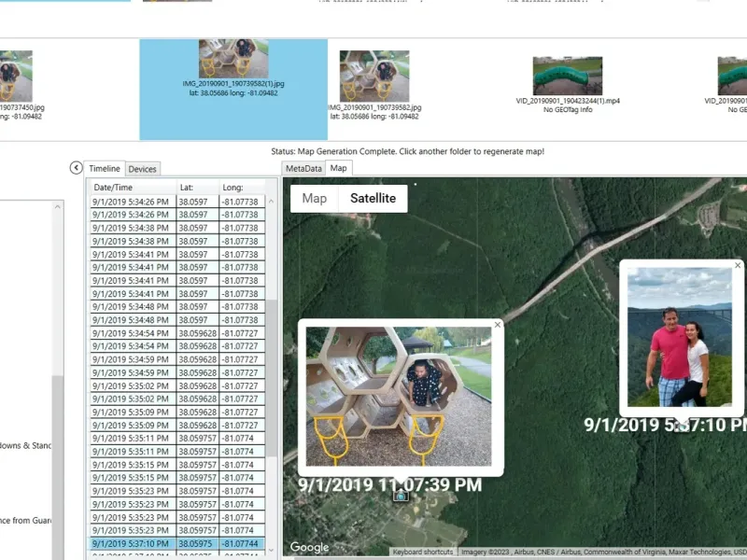Select the first 9/1/2019 5:34:54 PM row
The image size is (747, 560).
177,333
